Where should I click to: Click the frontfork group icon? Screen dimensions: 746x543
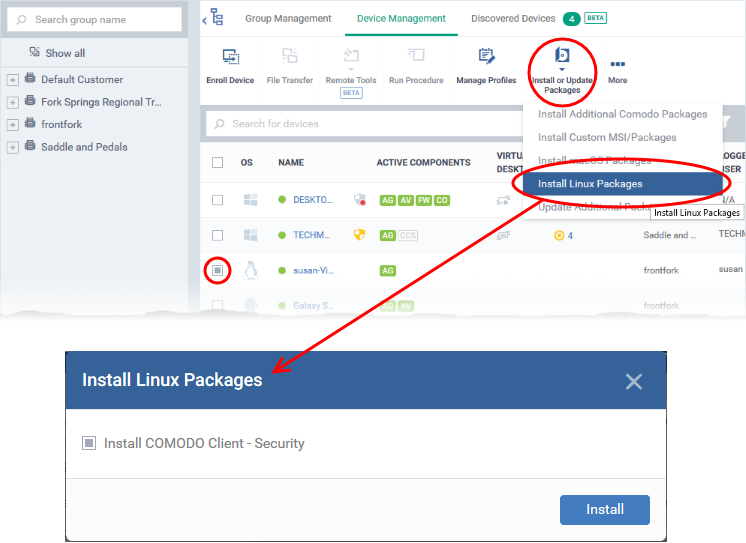30,122
